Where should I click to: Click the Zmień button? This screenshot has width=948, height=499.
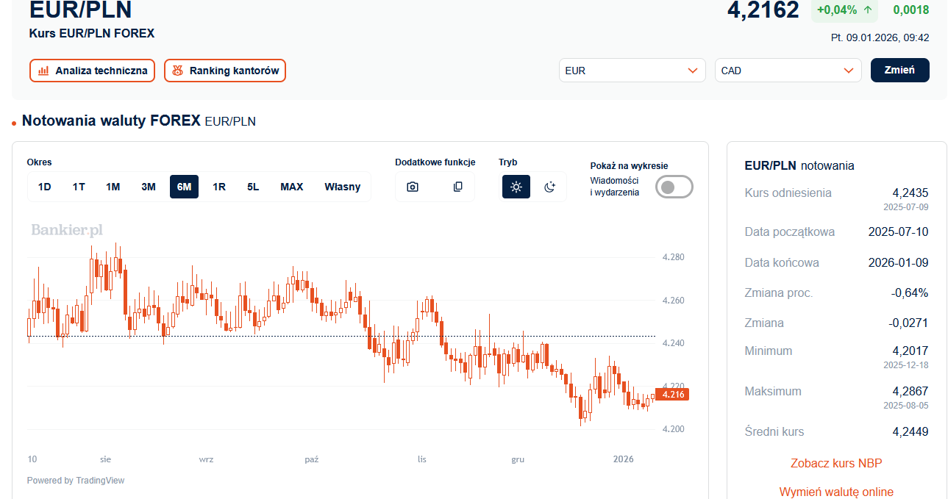[900, 70]
